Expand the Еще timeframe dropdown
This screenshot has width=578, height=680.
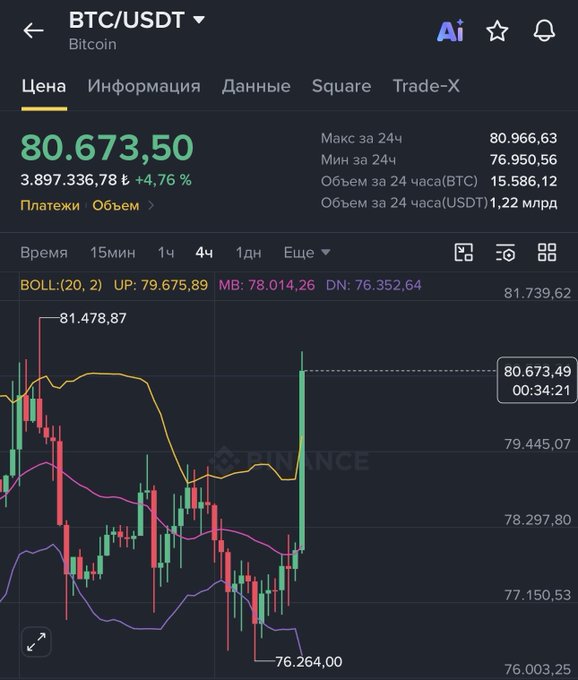[307, 252]
